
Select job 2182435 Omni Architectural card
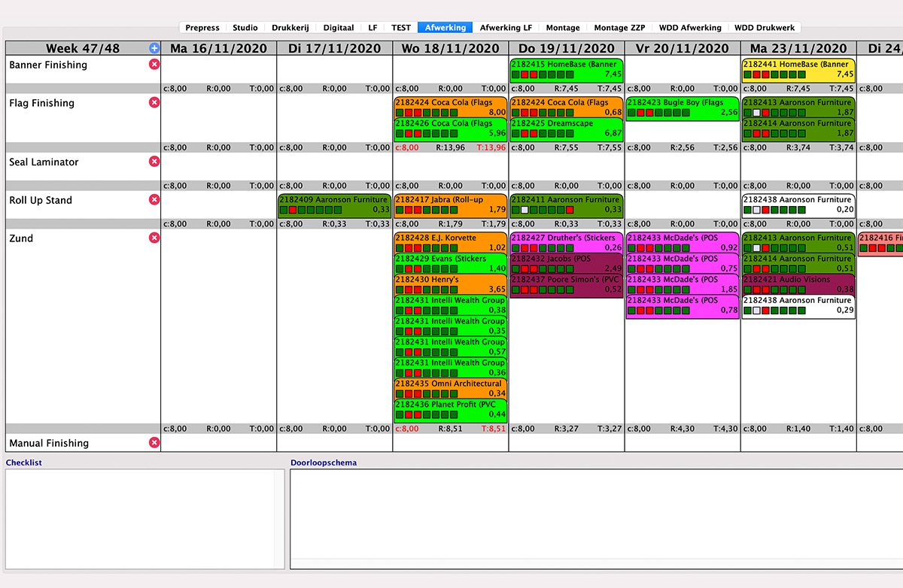(x=451, y=388)
